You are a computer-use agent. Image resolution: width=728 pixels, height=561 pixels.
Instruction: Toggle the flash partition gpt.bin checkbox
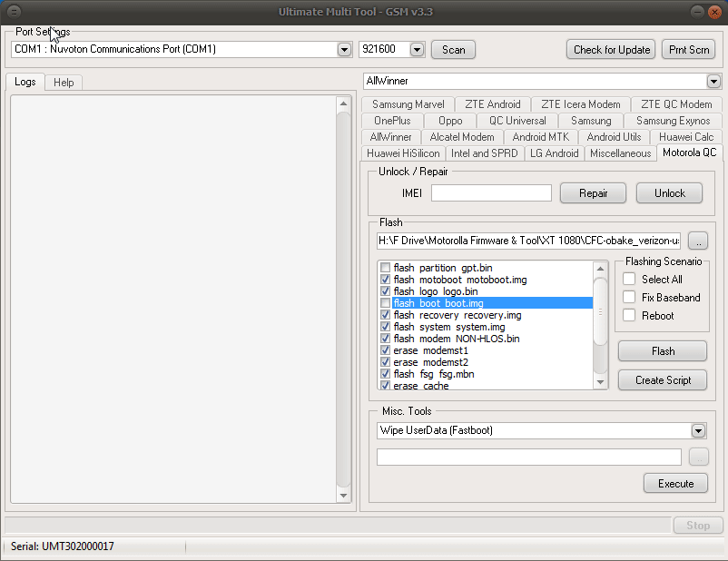(x=385, y=268)
